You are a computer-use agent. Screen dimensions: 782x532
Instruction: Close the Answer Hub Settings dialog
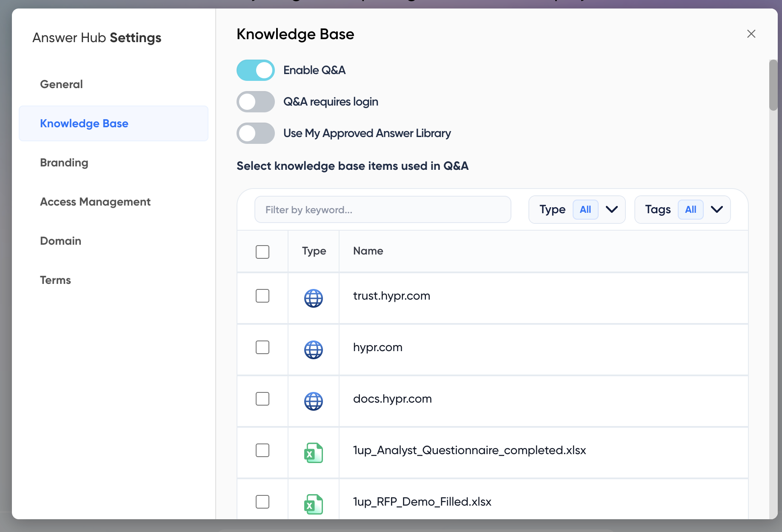point(751,34)
